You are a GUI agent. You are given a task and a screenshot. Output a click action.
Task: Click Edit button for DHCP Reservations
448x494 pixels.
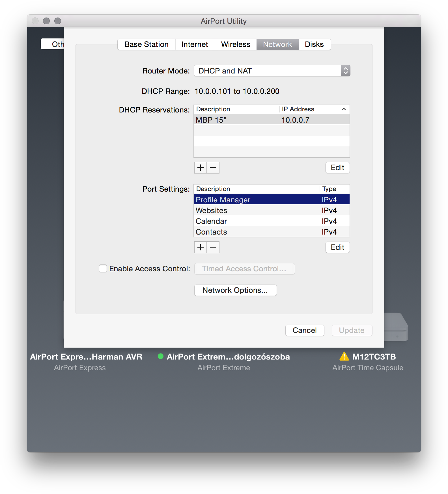338,168
